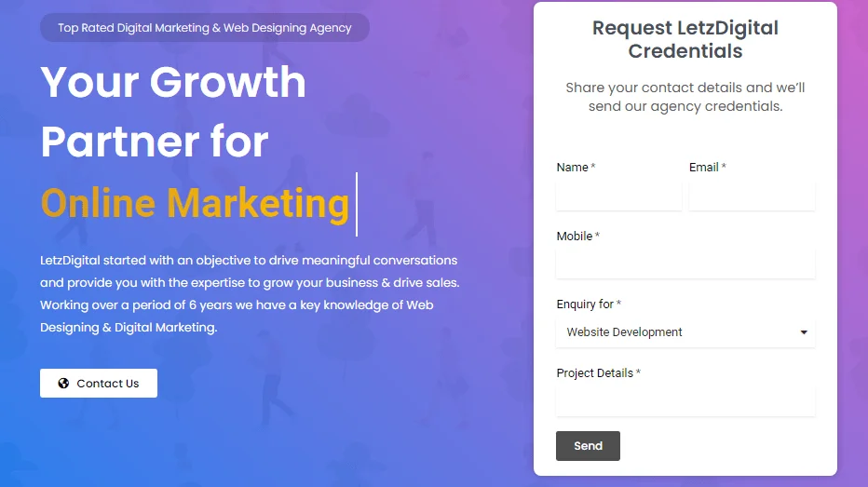Click the Enquiry for label
Screen dimensions: 868x487
pos(586,304)
